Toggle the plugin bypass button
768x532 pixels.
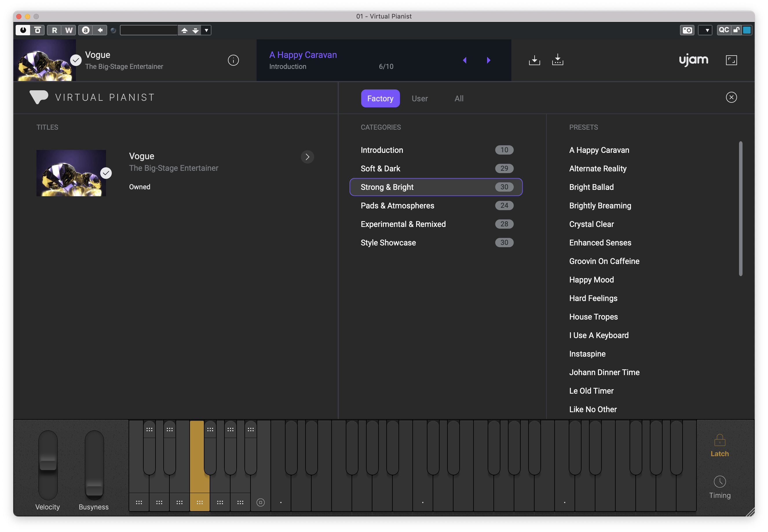(37, 30)
